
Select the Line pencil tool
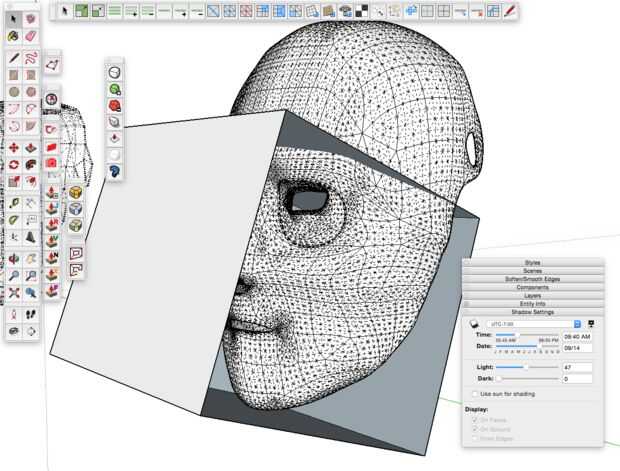pyautogui.click(x=14, y=58)
